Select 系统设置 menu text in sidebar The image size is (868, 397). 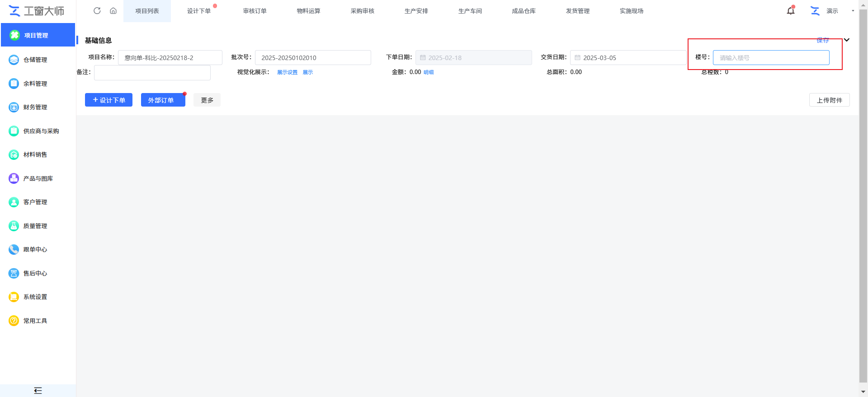[35, 297]
